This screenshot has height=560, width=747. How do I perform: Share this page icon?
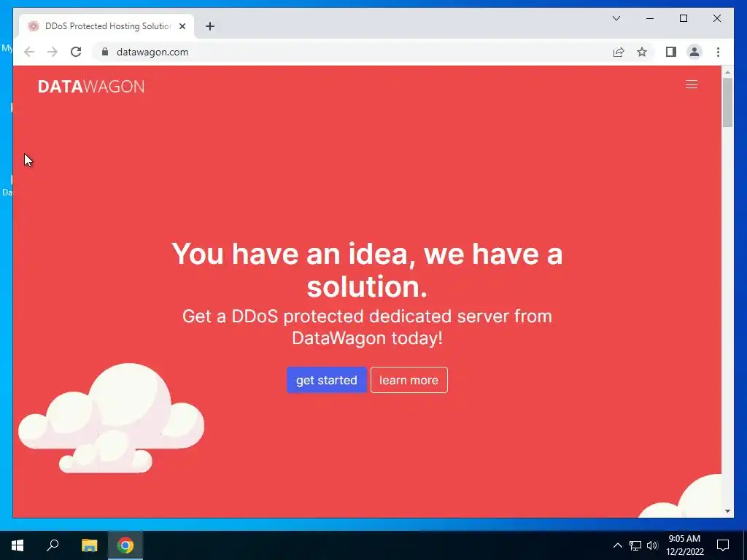(619, 52)
